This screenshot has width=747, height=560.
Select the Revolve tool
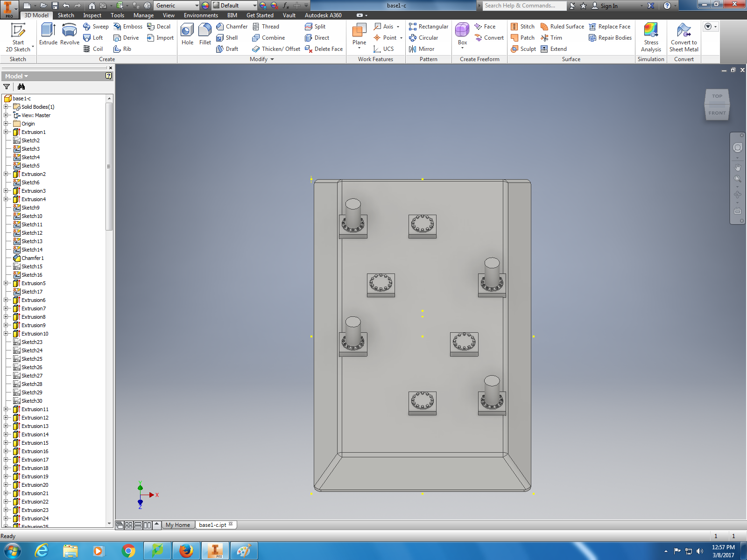(x=70, y=34)
